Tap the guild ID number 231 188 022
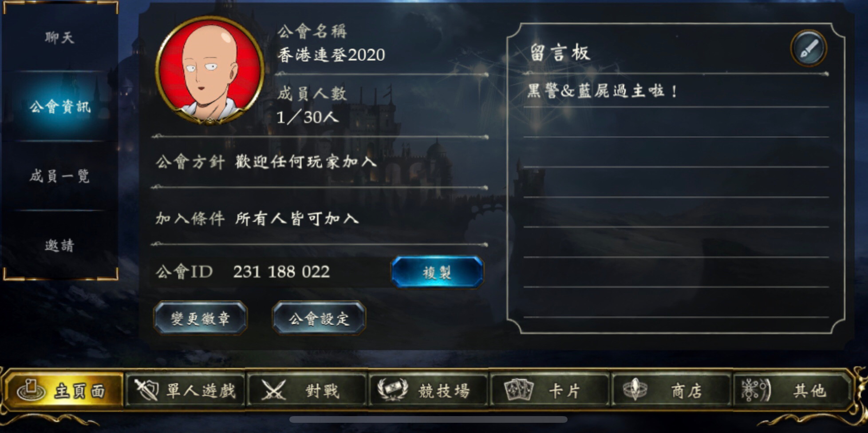The width and height of the screenshot is (868, 433). [x=281, y=272]
